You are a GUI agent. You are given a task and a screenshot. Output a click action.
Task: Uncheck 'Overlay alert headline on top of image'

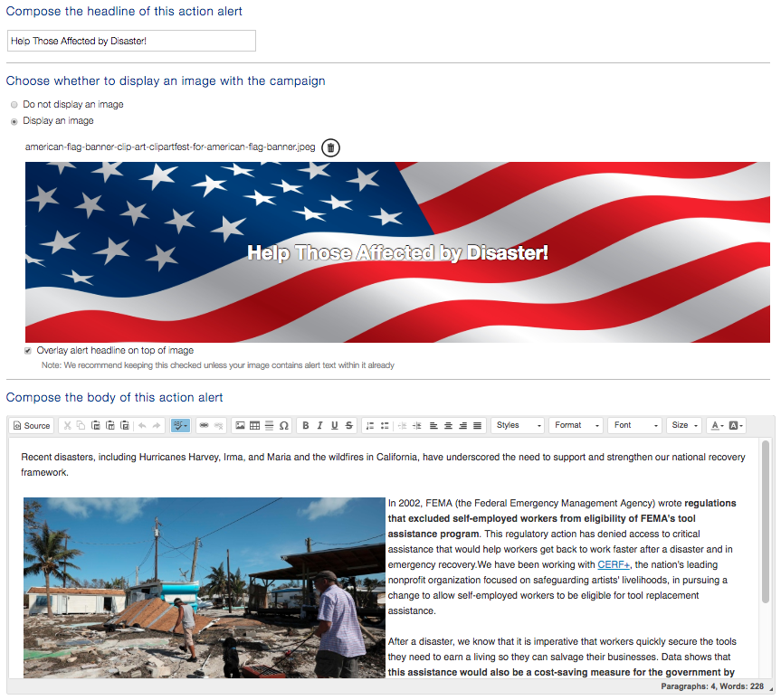point(28,351)
